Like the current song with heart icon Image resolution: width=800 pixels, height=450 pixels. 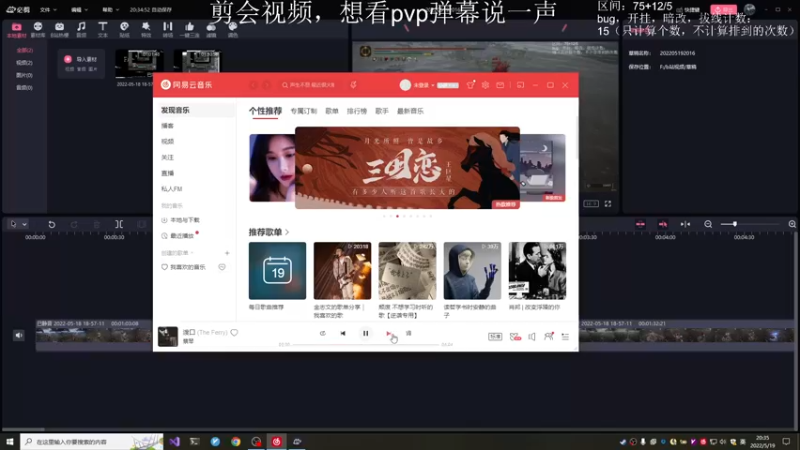(234, 333)
